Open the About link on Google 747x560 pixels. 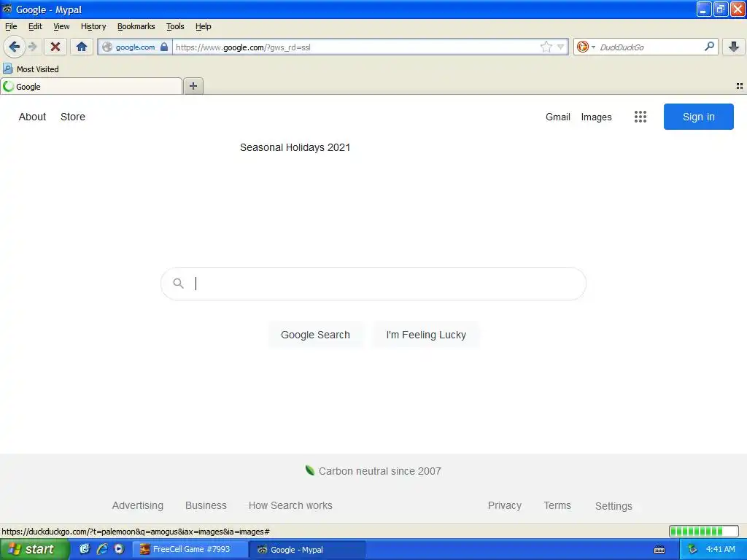pos(32,117)
